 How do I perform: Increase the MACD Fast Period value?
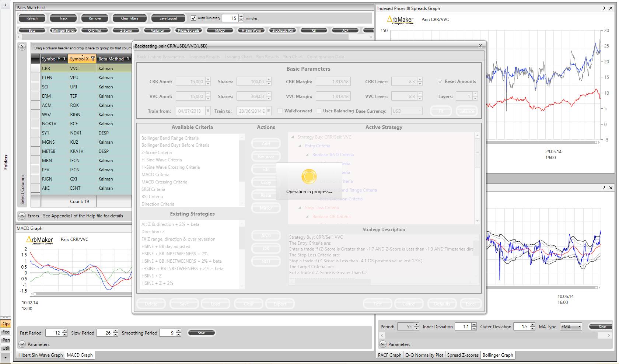click(x=65, y=331)
